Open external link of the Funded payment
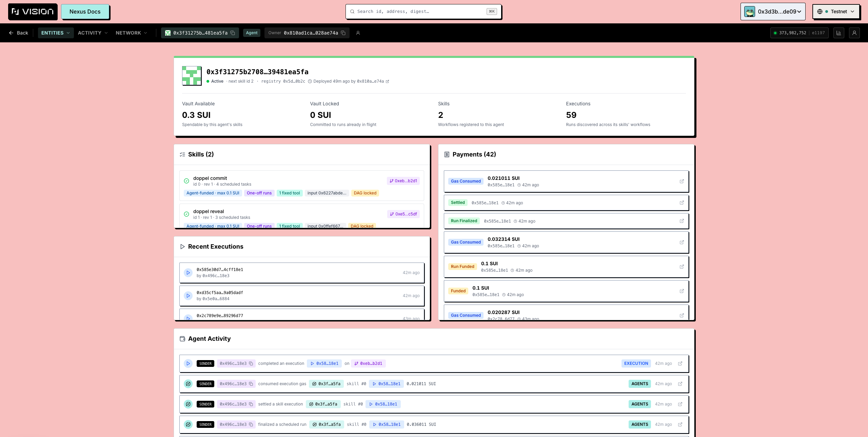 point(682,291)
